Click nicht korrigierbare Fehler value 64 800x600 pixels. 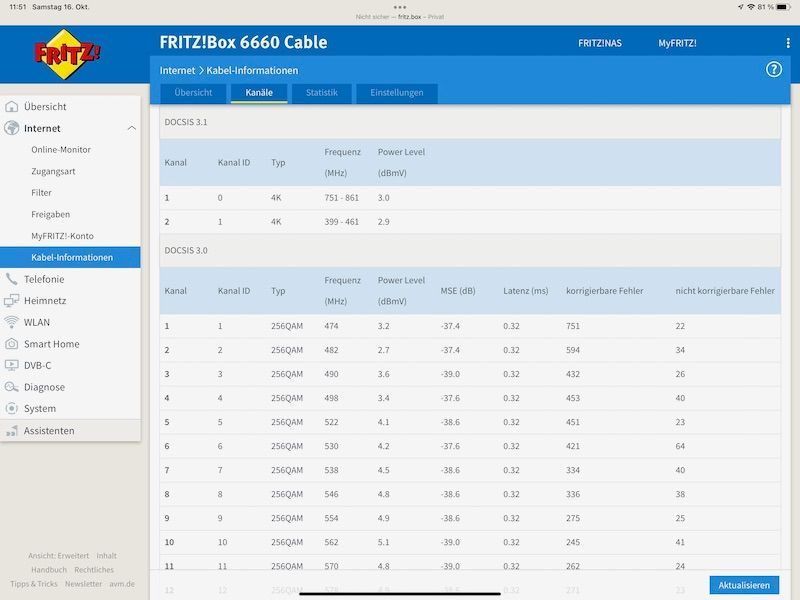coord(680,446)
